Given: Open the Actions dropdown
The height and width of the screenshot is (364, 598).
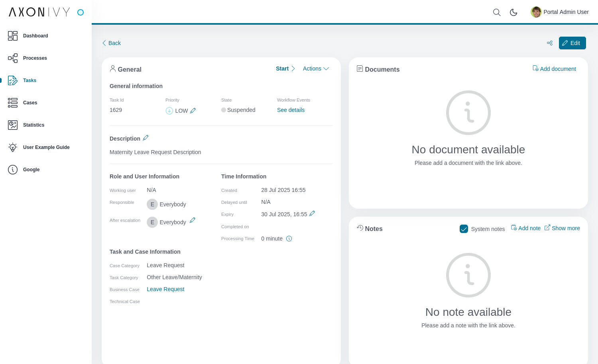Looking at the screenshot, I should [316, 68].
